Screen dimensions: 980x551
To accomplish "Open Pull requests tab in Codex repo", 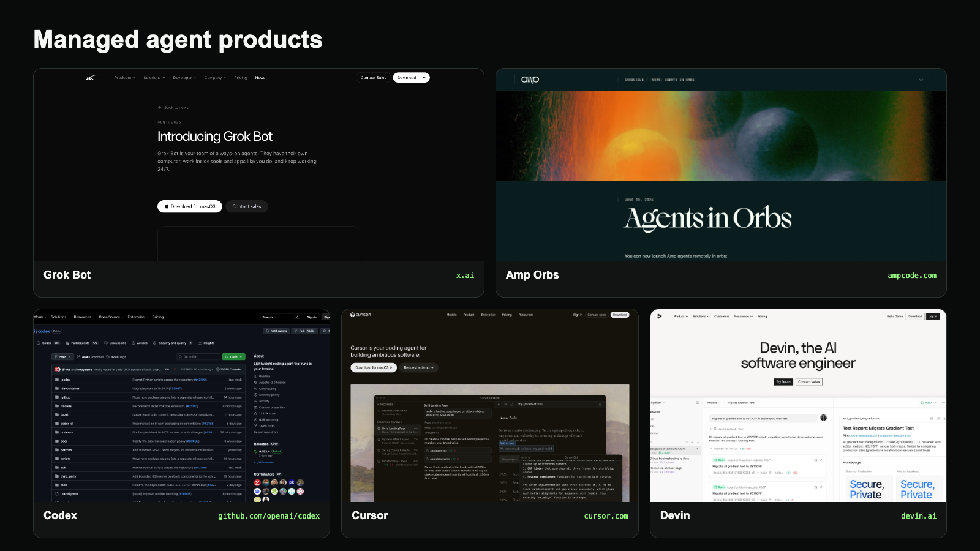I will pos(82,343).
